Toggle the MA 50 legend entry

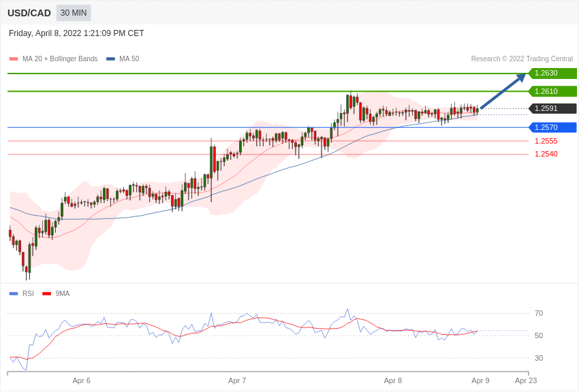tap(123, 59)
